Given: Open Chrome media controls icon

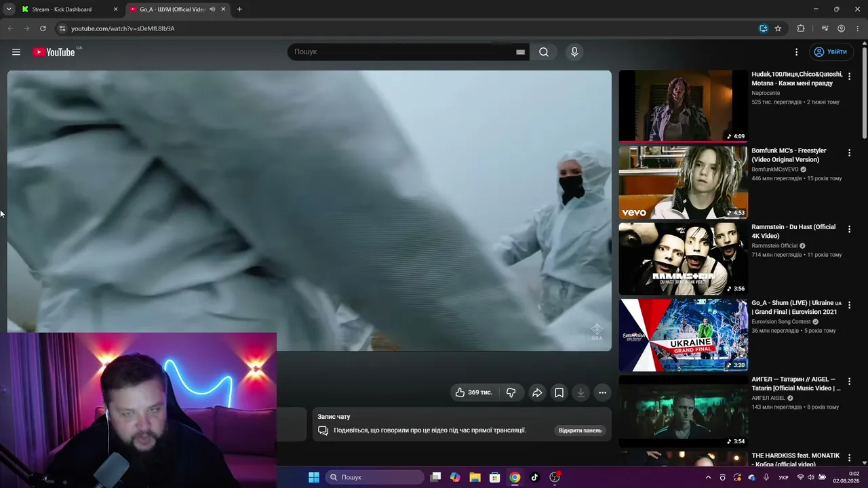Looking at the screenshot, I should pyautogui.click(x=825, y=28).
